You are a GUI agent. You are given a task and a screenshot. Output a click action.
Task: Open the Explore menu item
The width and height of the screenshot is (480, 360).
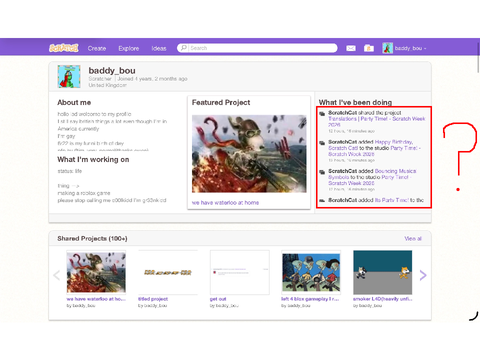point(129,48)
